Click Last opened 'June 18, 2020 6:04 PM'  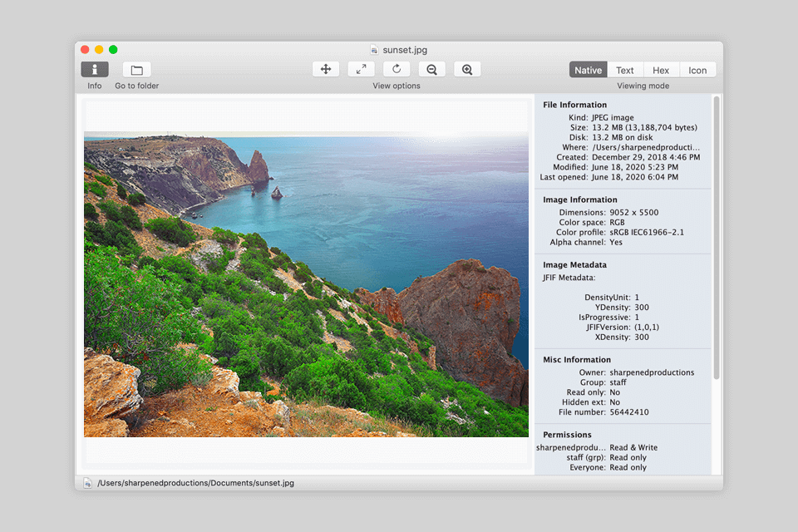coord(634,177)
